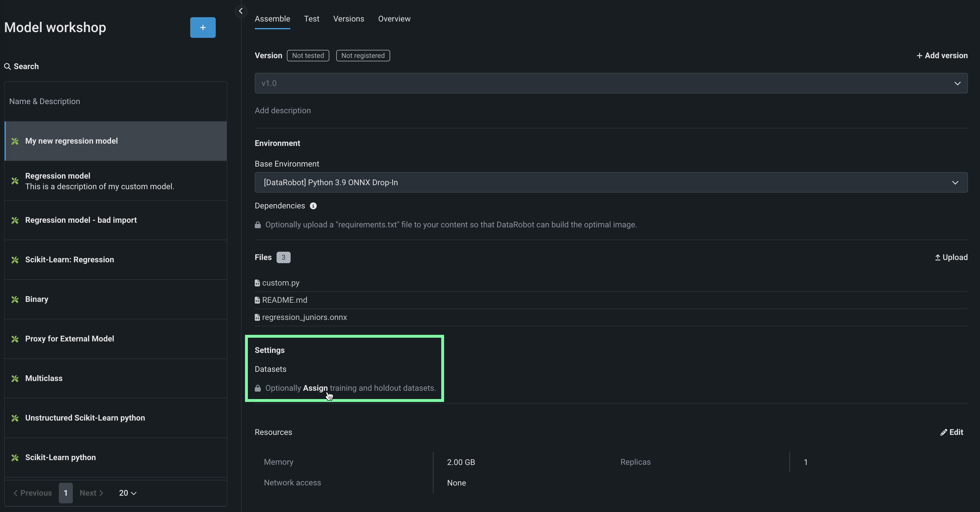Click the tools icon beside Binary model
The height and width of the screenshot is (512, 980).
click(x=15, y=300)
